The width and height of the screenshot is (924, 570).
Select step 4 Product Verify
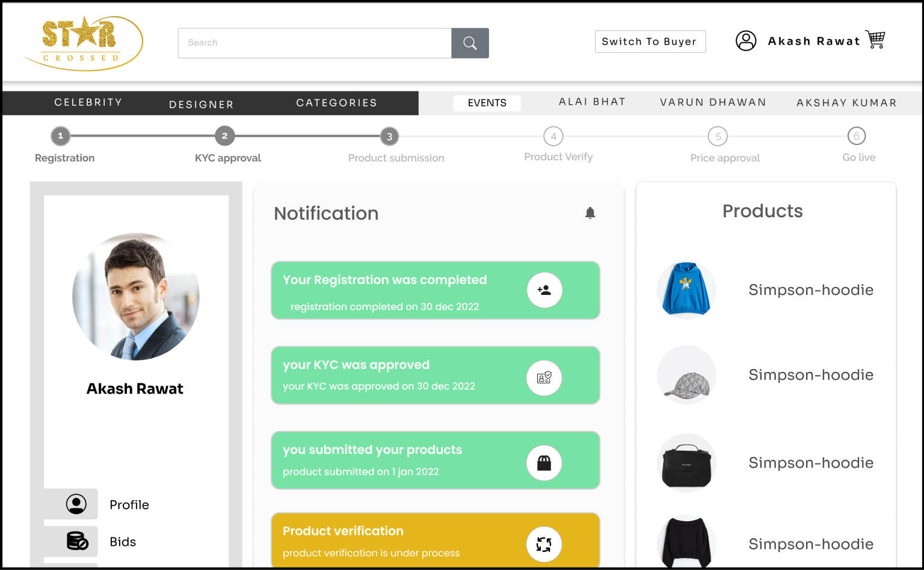pos(553,137)
